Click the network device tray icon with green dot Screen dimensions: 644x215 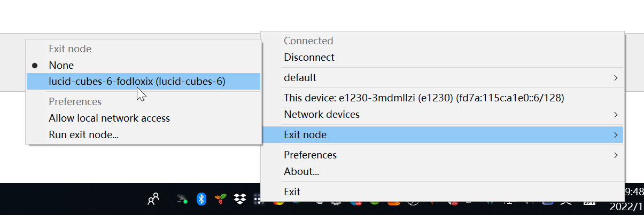182,199
